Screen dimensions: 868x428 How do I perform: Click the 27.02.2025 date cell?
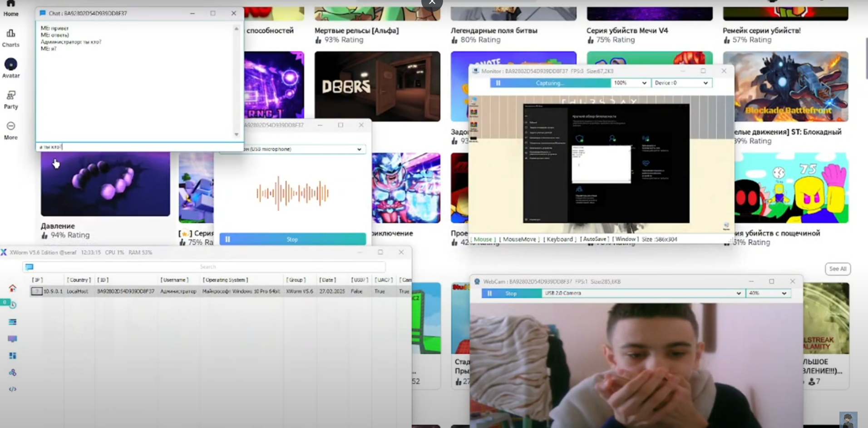tap(332, 291)
